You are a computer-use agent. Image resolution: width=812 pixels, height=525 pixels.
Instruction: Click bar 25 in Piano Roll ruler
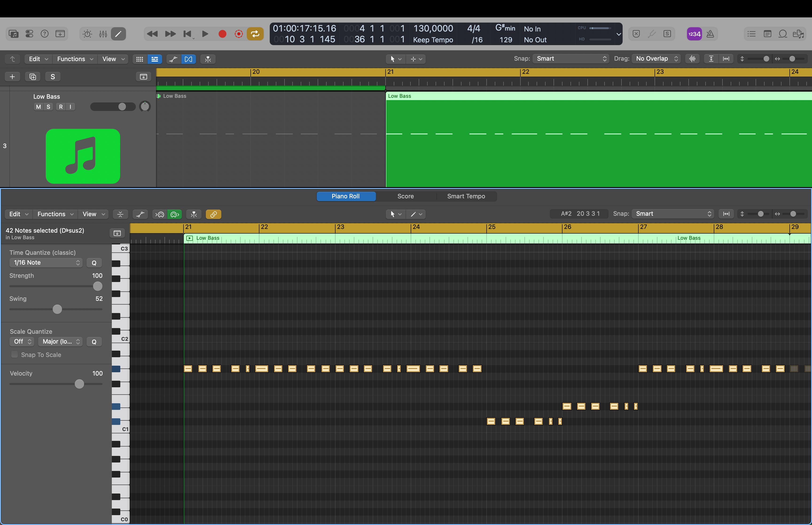491,227
